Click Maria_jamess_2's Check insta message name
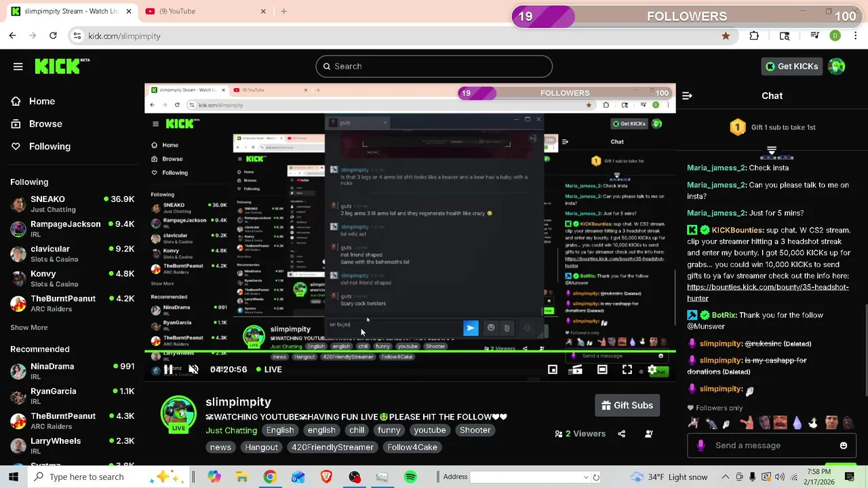The height and width of the screenshot is (488, 868). [x=716, y=168]
